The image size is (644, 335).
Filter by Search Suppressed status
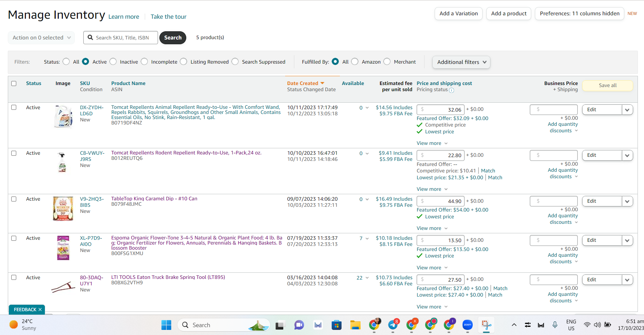click(235, 62)
